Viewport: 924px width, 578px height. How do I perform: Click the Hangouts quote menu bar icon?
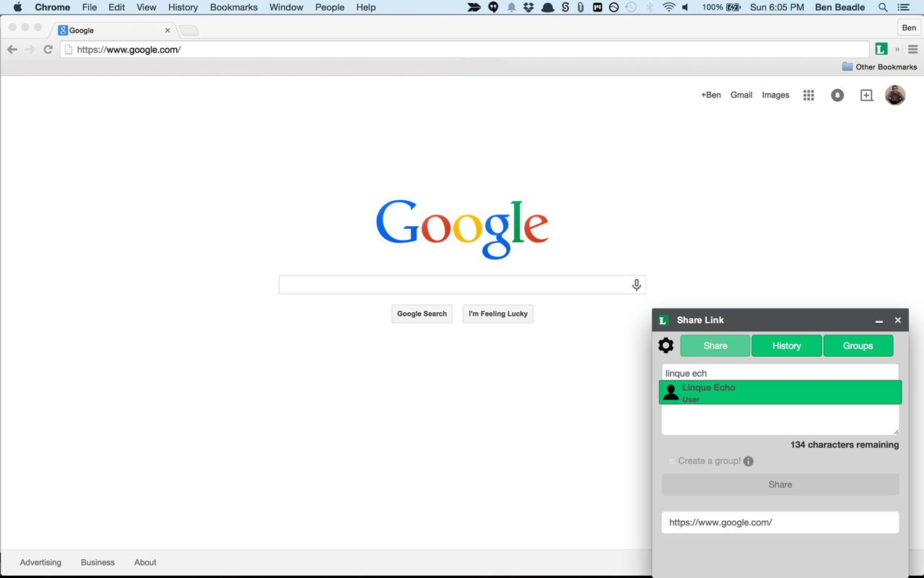click(x=493, y=7)
